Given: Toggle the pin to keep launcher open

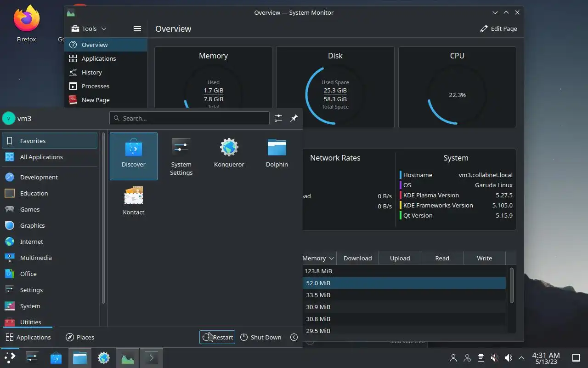Looking at the screenshot, I should coord(294,118).
